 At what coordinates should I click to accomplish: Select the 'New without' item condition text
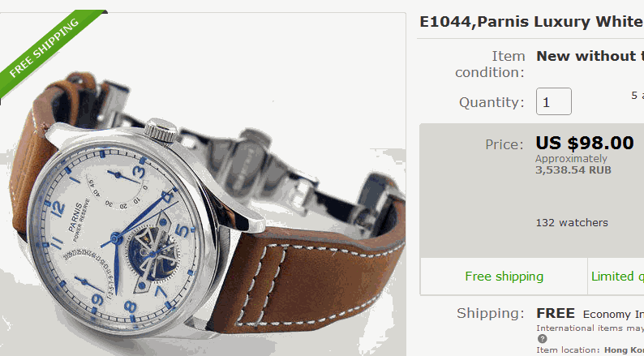(590, 56)
